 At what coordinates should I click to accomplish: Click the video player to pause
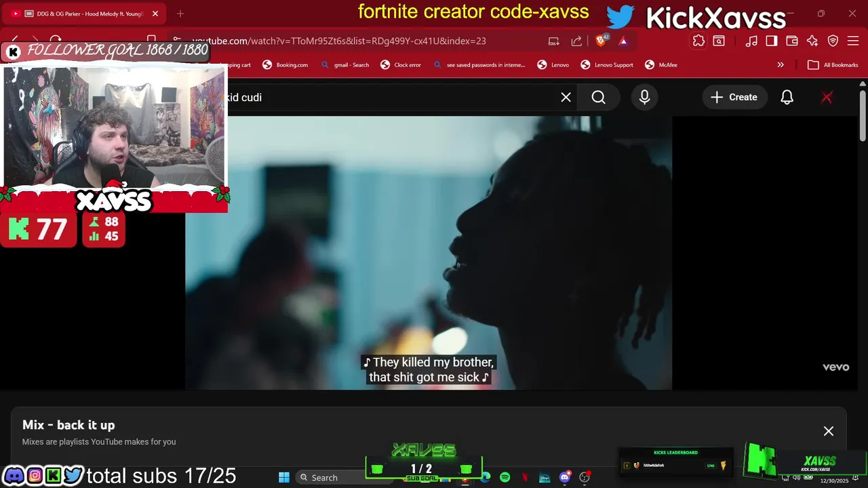429,253
